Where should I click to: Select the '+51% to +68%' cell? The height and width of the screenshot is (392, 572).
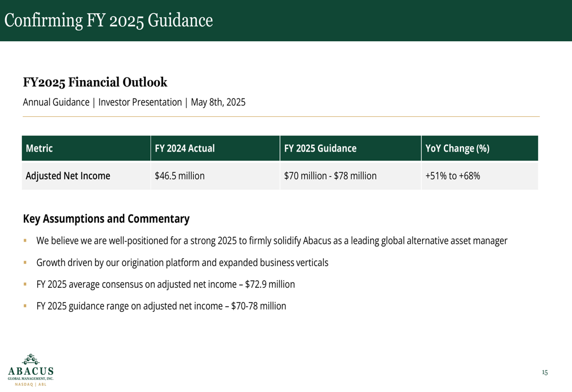[480, 176]
